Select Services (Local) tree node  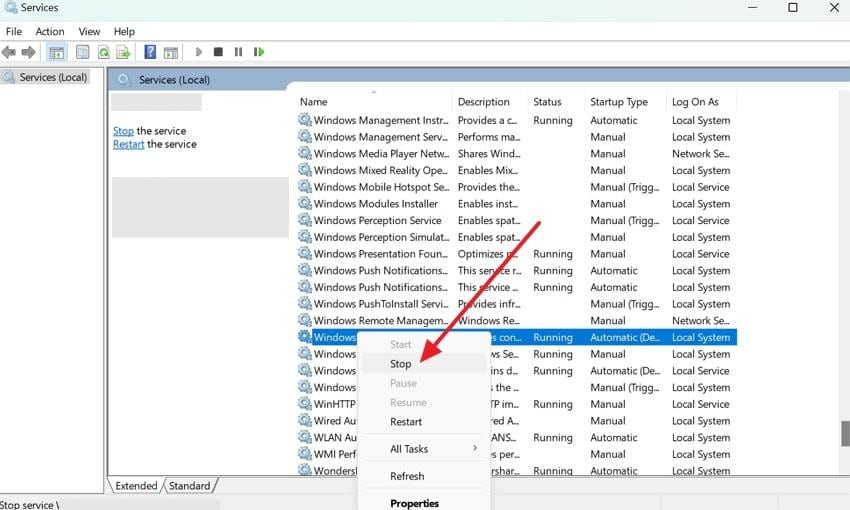pos(53,77)
